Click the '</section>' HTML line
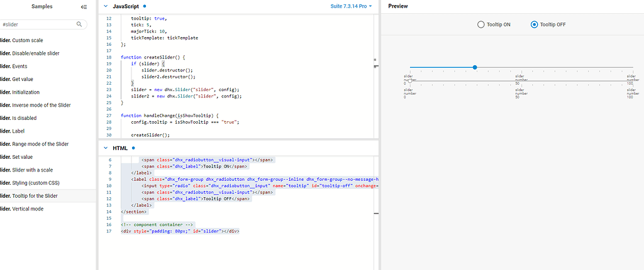Image resolution: width=644 pixels, height=270 pixels. tap(134, 212)
